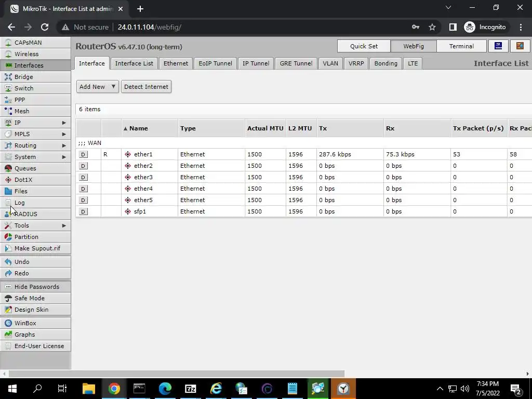The height and width of the screenshot is (399, 532).
Task: Open the saved passwords key icon
Action: (416, 27)
